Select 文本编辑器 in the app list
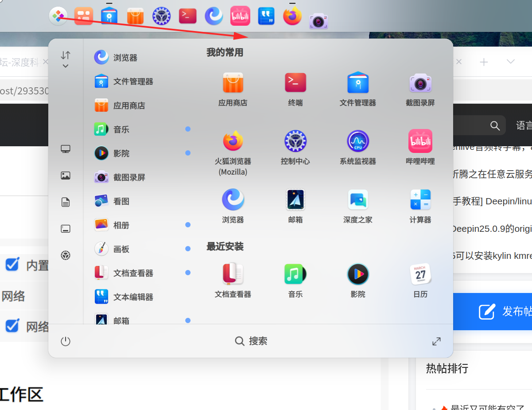The height and width of the screenshot is (410, 532). click(x=142, y=297)
